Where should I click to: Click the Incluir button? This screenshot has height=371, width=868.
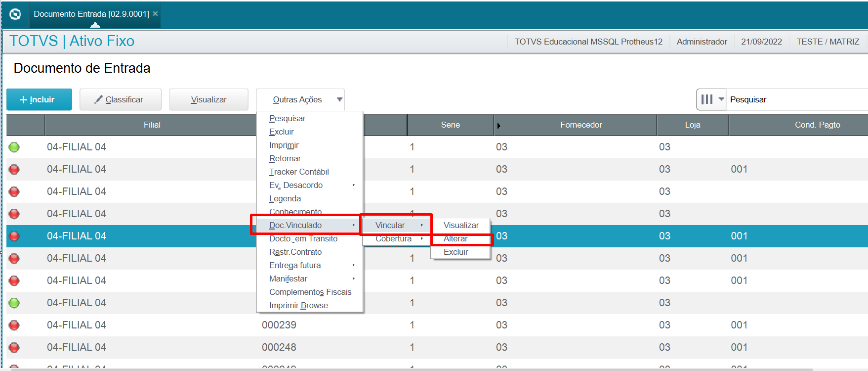[39, 99]
